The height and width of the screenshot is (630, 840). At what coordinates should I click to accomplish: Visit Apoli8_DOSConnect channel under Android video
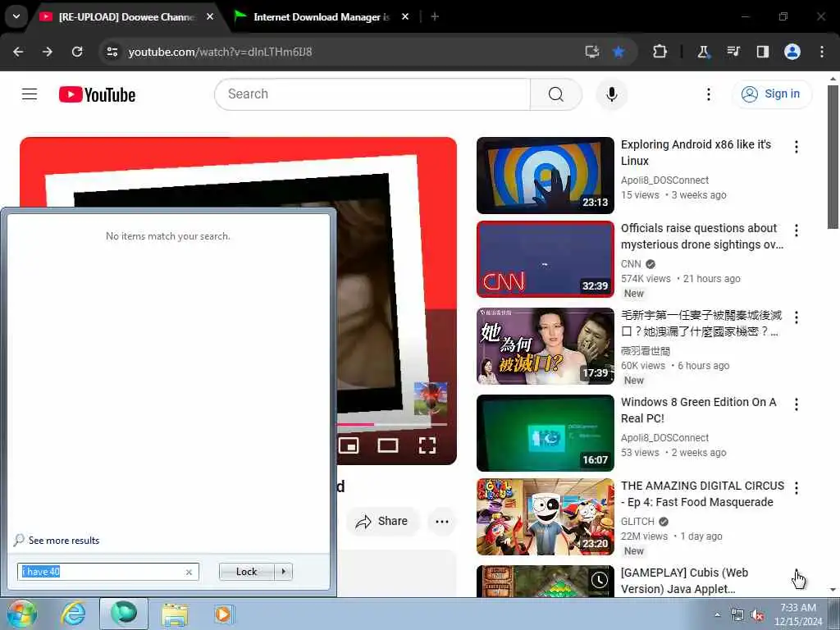coord(664,180)
